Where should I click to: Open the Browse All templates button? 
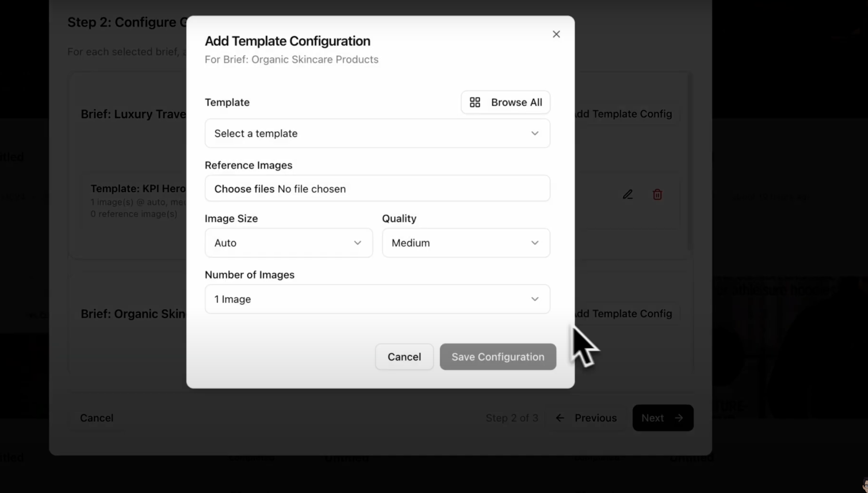click(x=505, y=102)
